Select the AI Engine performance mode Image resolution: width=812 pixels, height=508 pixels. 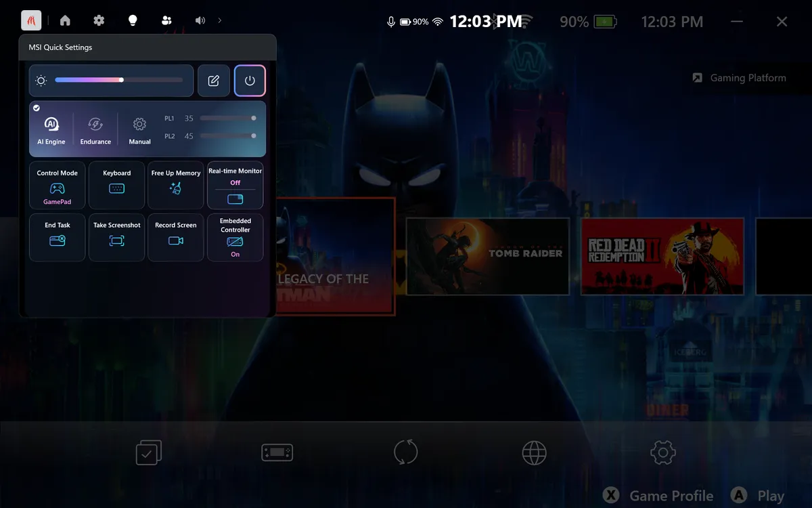click(x=51, y=130)
